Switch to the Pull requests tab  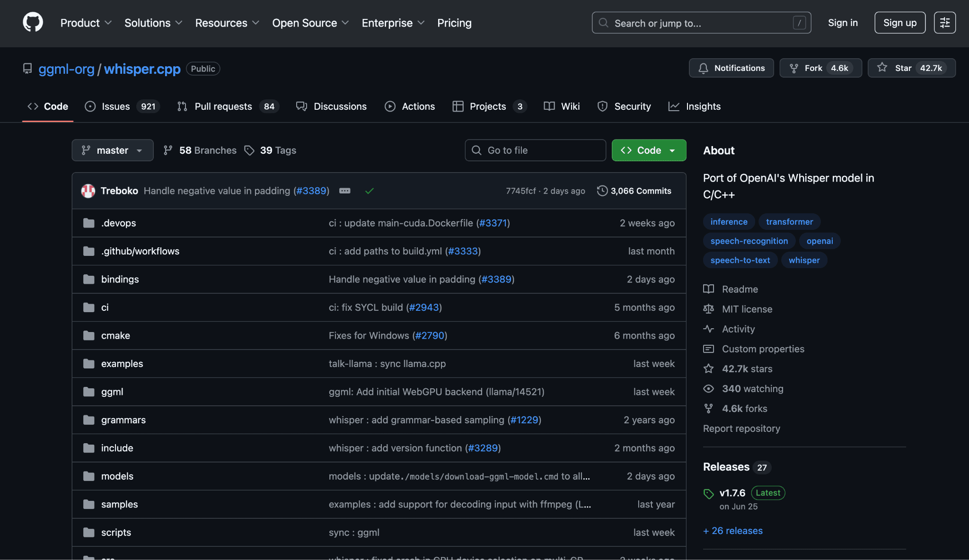[223, 106]
